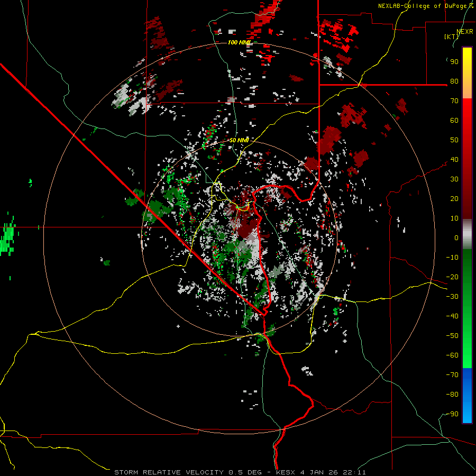Click the -50 value on velocity scale

[452, 336]
